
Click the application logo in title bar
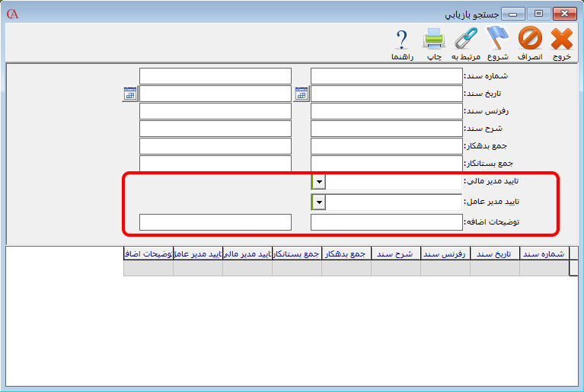12,14
